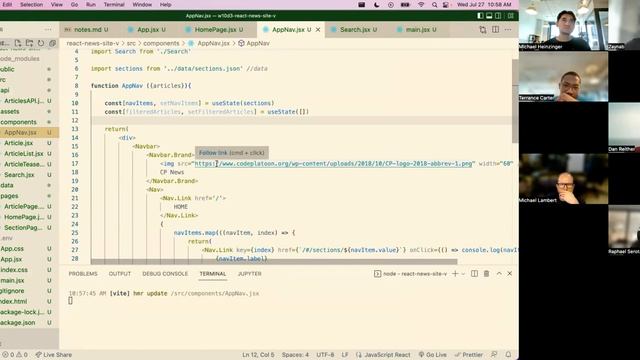The image size is (640, 360).
Task: Click the Live Share status bar item
Action: coord(53,355)
